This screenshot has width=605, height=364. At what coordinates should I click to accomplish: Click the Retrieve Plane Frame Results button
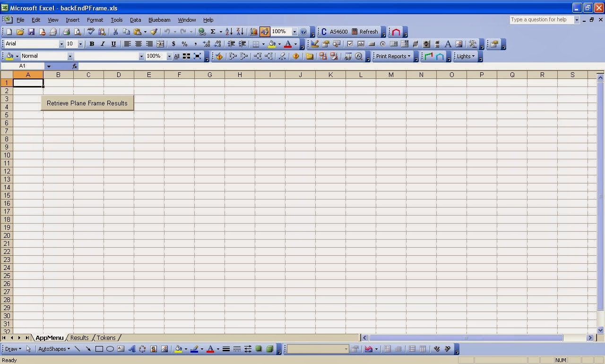click(x=87, y=103)
